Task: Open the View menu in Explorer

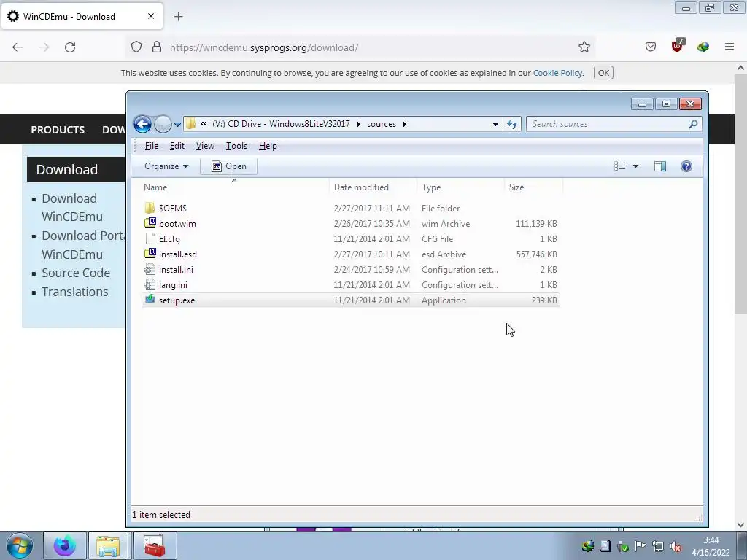Action: pyautogui.click(x=205, y=146)
